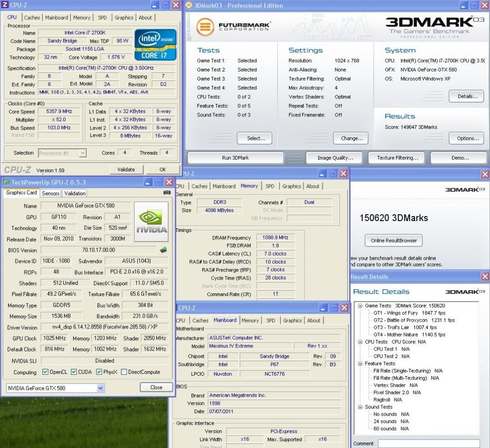The image size is (490, 448).
Task: Click the motherboard model Maximus IV Extreme
Action: (x=250, y=346)
